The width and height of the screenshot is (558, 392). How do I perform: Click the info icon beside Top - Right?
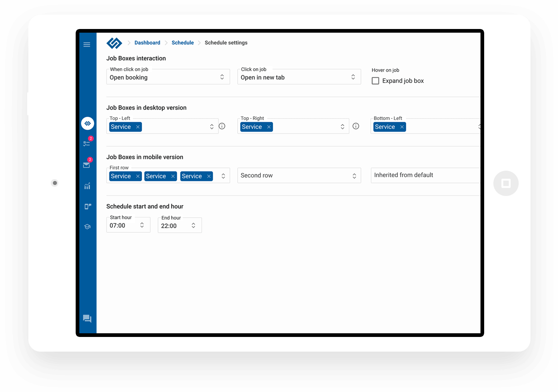click(356, 126)
